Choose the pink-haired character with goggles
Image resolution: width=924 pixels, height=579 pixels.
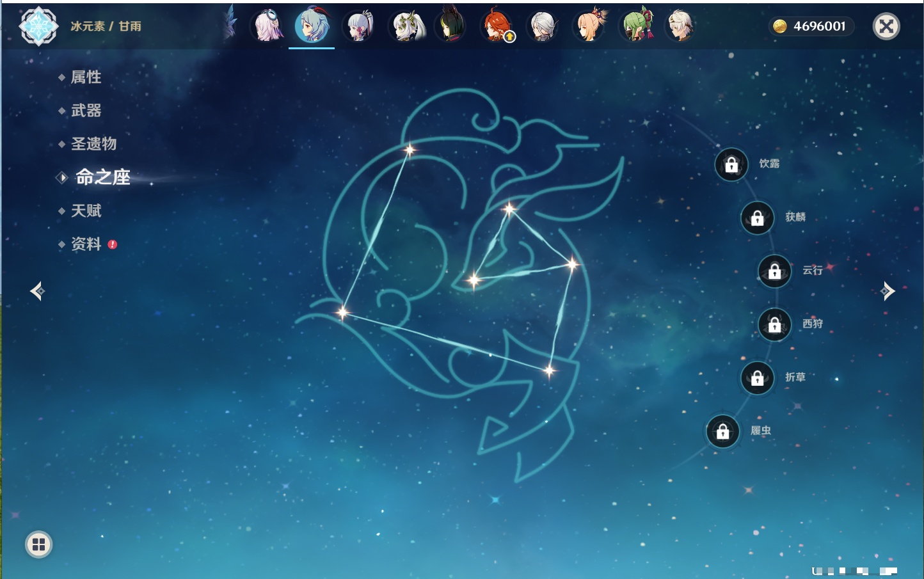[267, 27]
